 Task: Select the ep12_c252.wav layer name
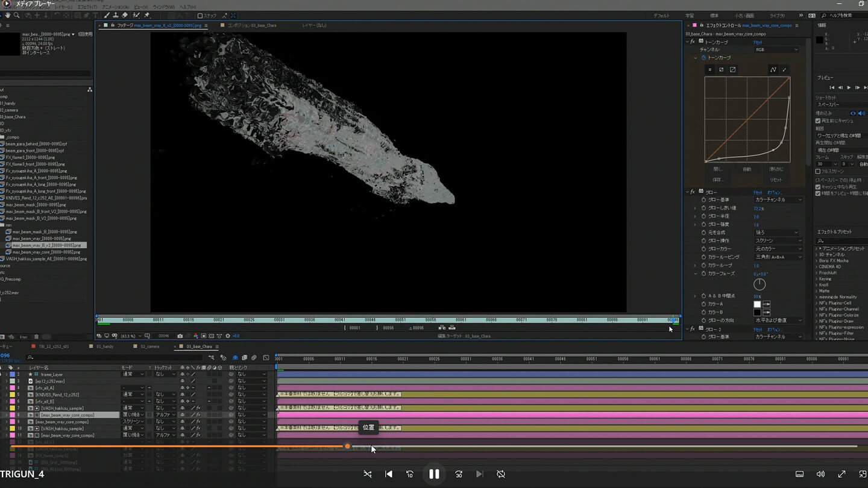(x=50, y=381)
